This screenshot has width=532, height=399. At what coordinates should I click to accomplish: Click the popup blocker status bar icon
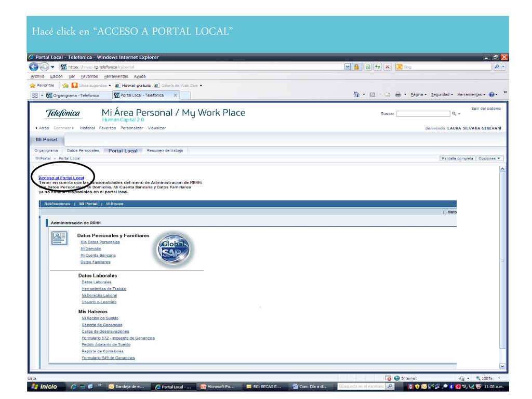388,378
